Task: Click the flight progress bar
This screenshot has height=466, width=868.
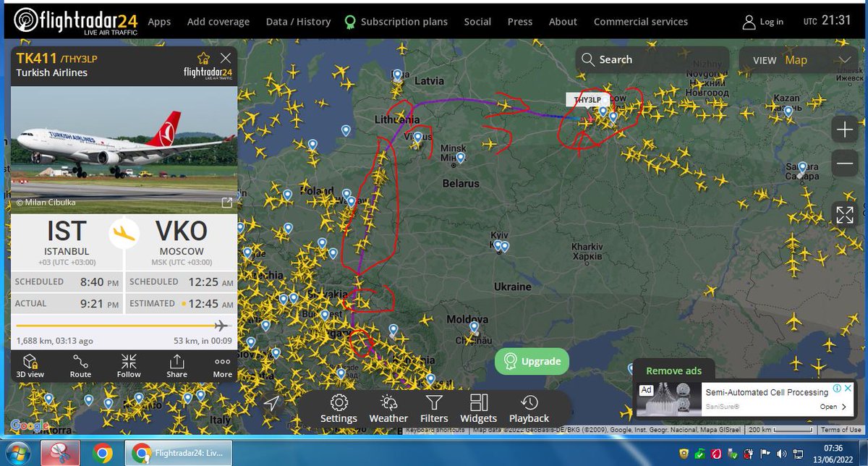Action: [124, 326]
